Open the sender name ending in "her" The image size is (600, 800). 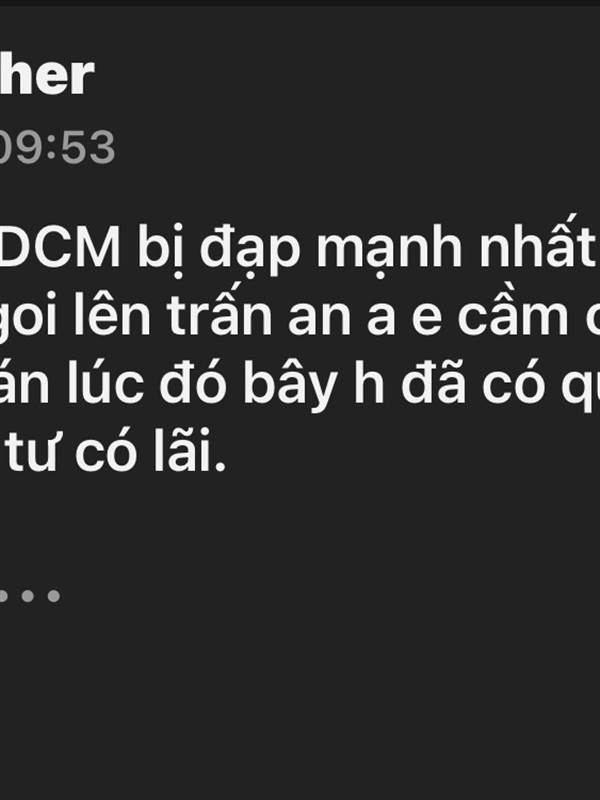pos(47,76)
